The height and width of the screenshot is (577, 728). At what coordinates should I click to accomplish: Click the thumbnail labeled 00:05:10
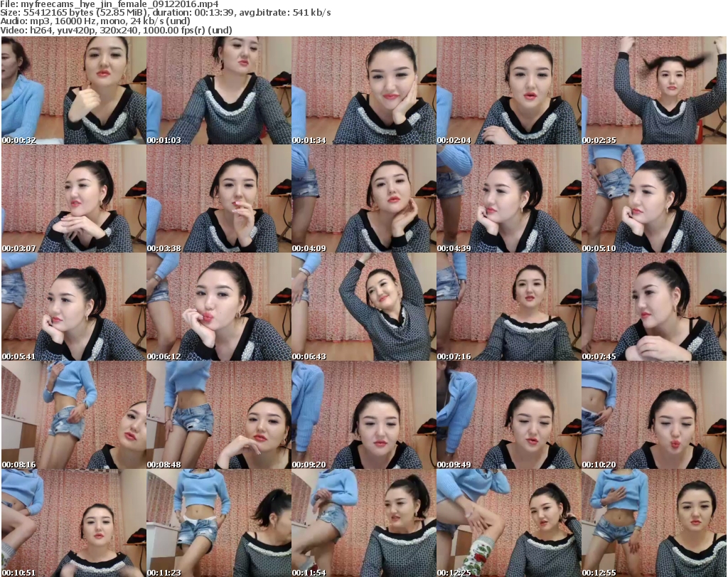click(654, 198)
